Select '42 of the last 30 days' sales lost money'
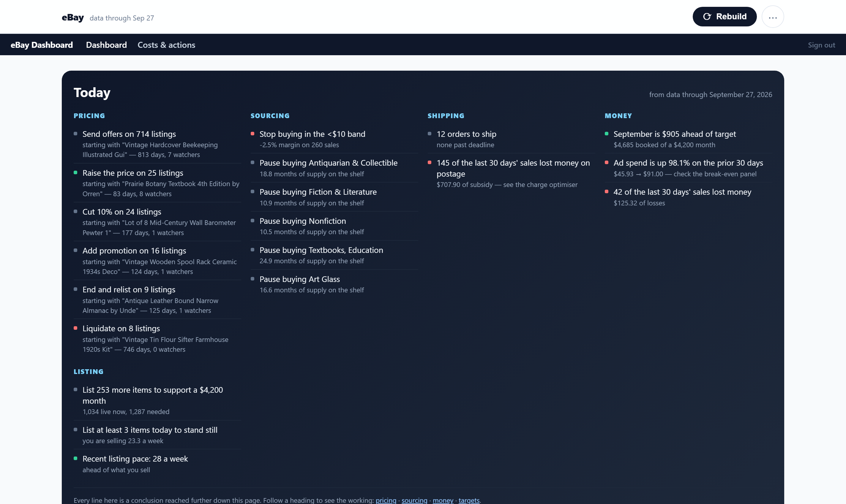The width and height of the screenshot is (846, 504). coord(682,192)
